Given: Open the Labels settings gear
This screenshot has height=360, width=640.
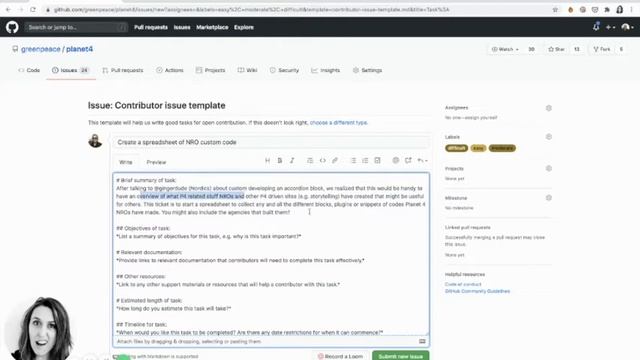Looking at the screenshot, I should point(549,137).
